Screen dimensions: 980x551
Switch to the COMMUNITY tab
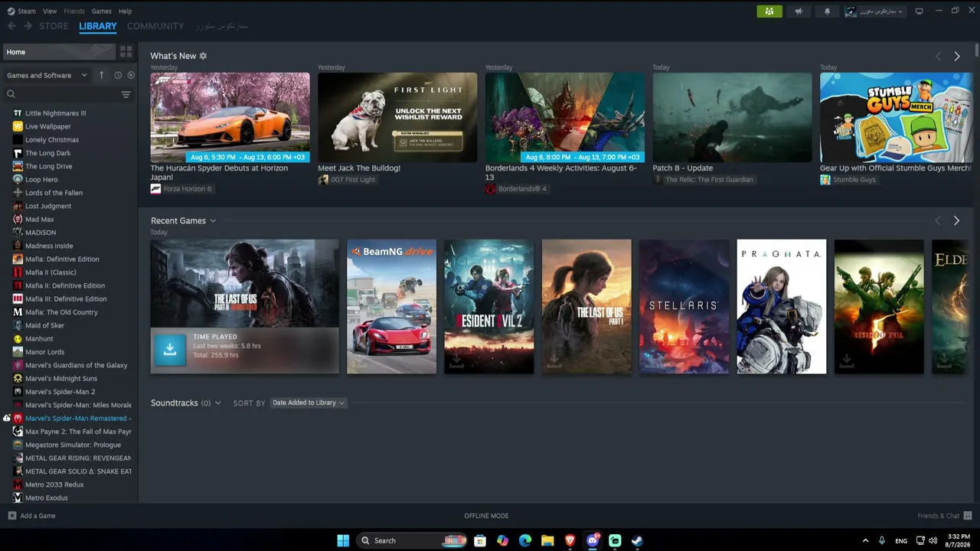[x=155, y=26]
